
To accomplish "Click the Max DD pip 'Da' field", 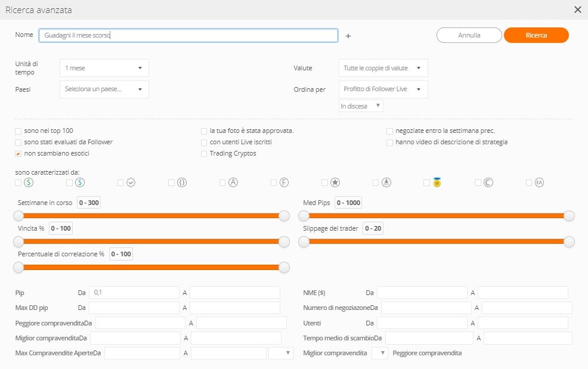I will point(134,308).
